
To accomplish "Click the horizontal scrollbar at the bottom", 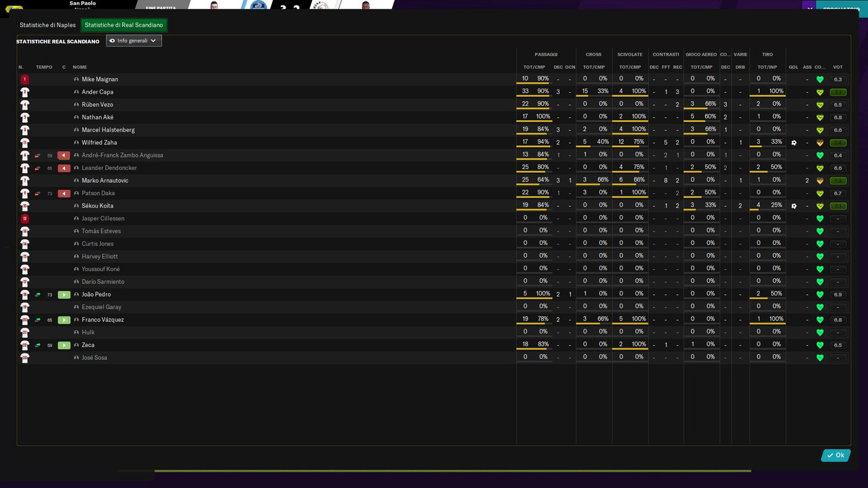I will (x=452, y=471).
